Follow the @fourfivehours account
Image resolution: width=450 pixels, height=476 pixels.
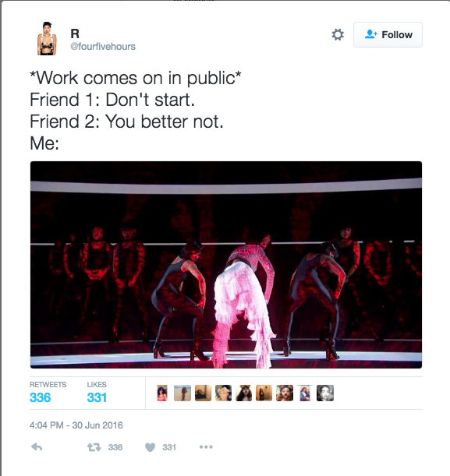pyautogui.click(x=388, y=34)
